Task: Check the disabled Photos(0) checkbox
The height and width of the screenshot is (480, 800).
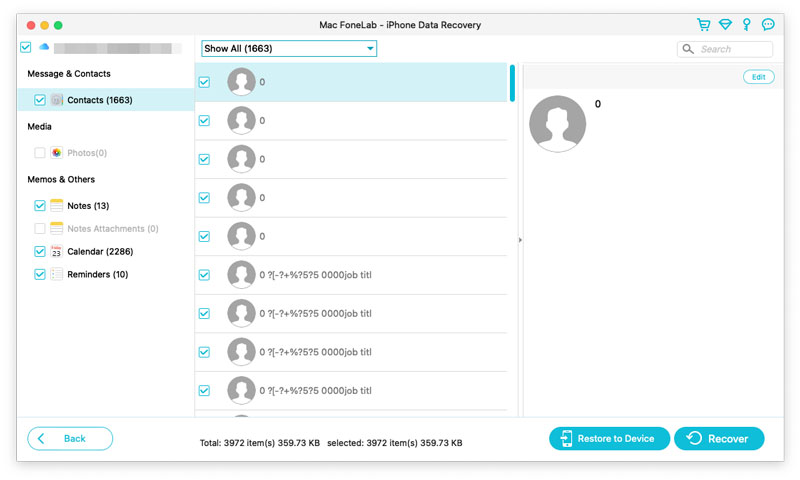Action: (x=40, y=153)
